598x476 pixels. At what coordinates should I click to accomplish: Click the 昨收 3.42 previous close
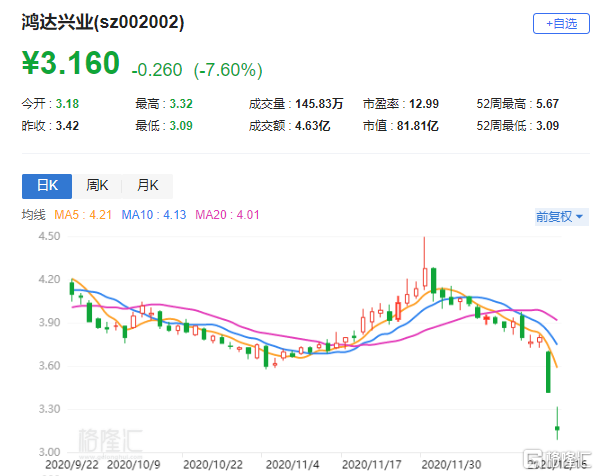[x=50, y=126]
